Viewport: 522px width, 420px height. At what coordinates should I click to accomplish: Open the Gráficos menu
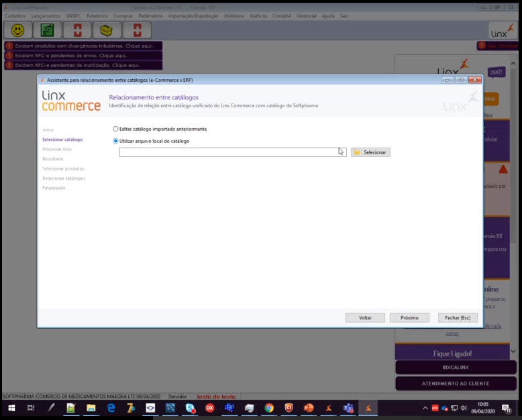pyautogui.click(x=258, y=16)
